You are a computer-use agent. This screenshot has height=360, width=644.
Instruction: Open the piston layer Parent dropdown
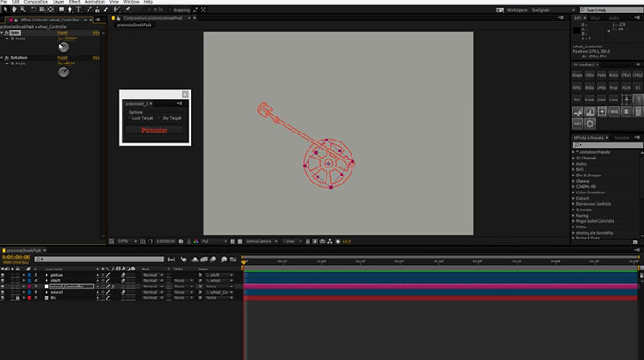tap(219, 275)
